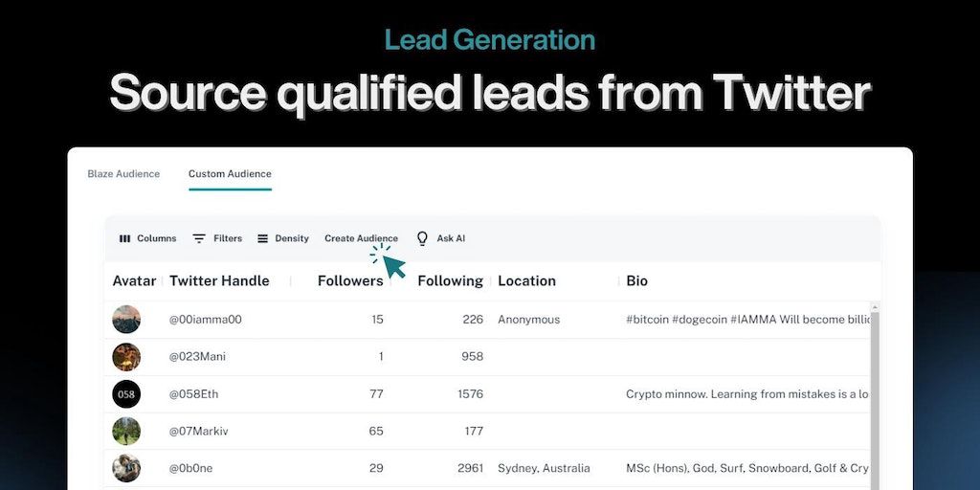This screenshot has height=490, width=980.
Task: Click the Ask AI lightbulb icon
Action: click(422, 238)
